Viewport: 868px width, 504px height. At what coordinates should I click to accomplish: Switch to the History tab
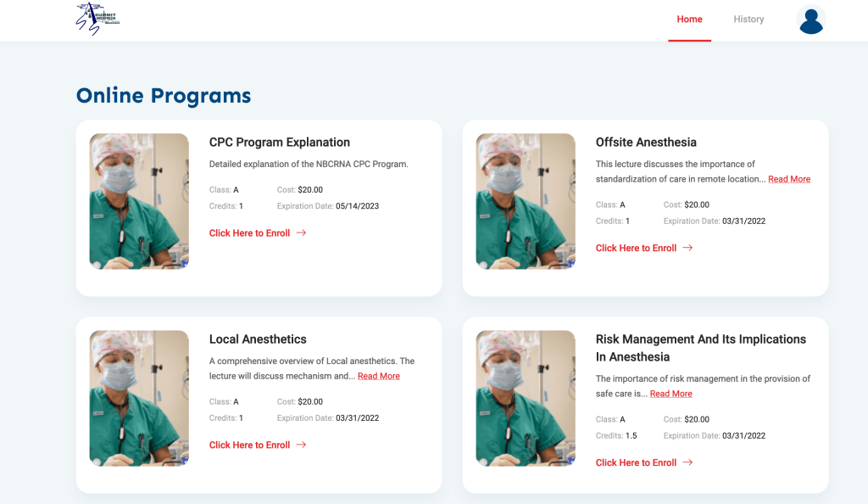[748, 19]
